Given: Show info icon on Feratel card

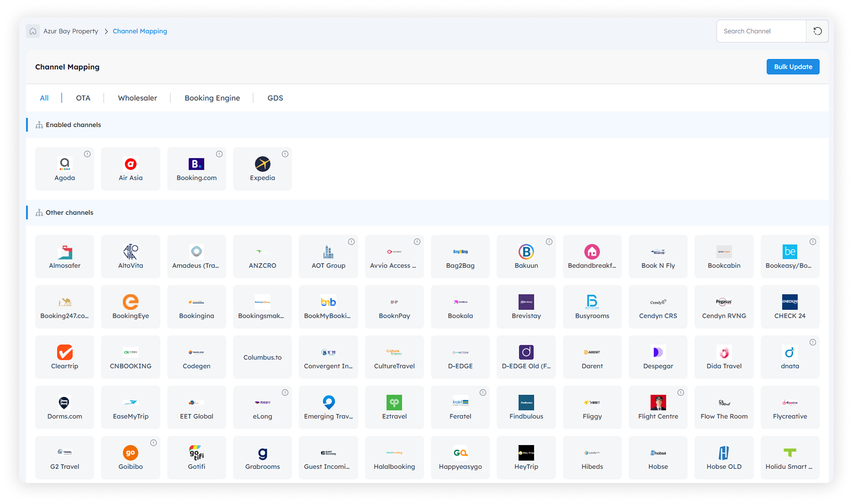Looking at the screenshot, I should click(483, 393).
